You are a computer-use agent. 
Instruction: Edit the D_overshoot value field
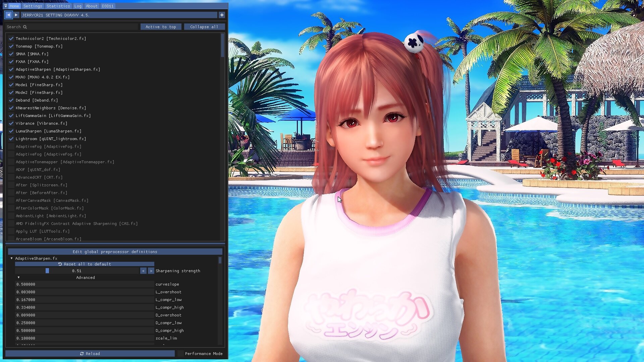tap(85, 315)
